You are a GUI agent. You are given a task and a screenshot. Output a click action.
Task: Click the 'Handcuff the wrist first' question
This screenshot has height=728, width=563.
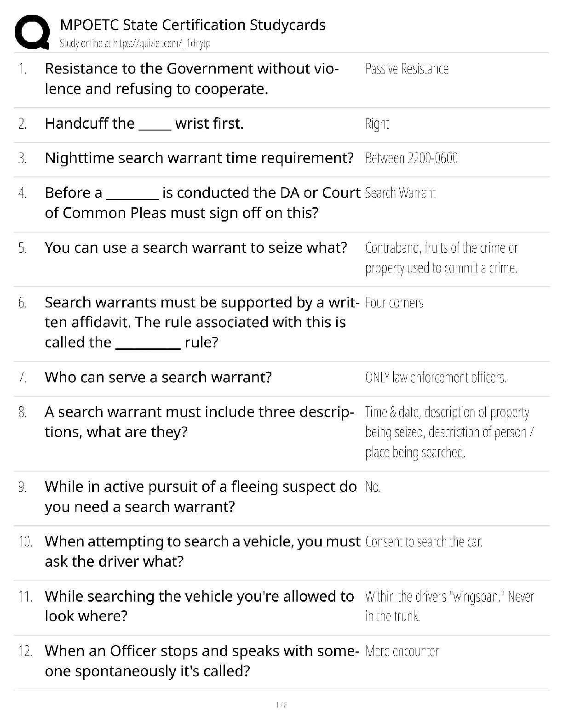click(x=144, y=124)
